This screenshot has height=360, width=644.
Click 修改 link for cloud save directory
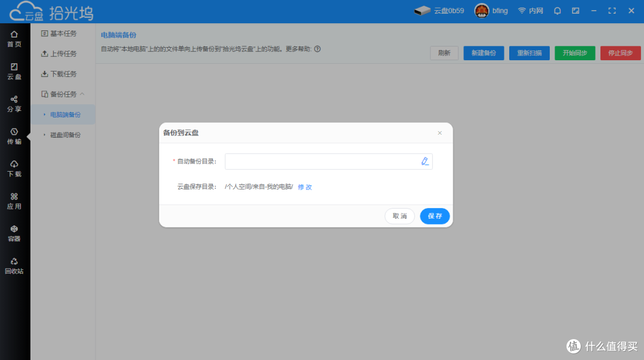pyautogui.click(x=305, y=187)
